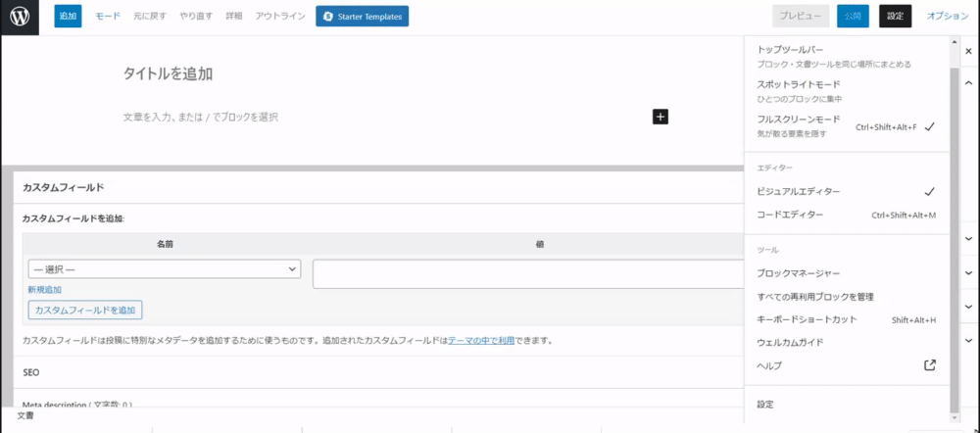
Task: Open the 詳細 toolbar item
Action: click(x=234, y=17)
